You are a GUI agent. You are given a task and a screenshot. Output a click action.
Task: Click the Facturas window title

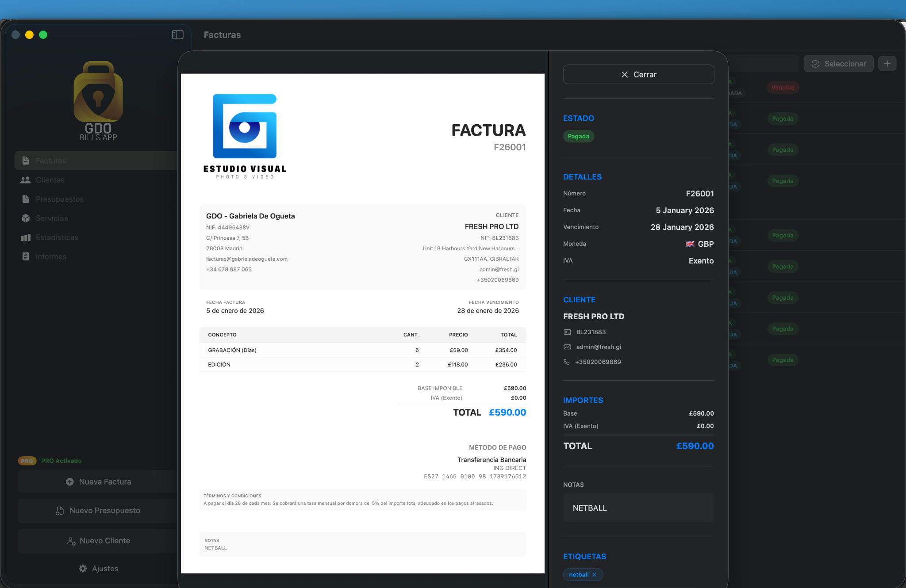tap(222, 35)
